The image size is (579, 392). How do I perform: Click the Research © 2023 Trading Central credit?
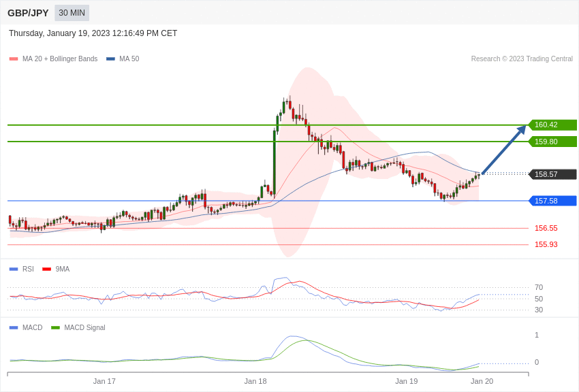[522, 59]
